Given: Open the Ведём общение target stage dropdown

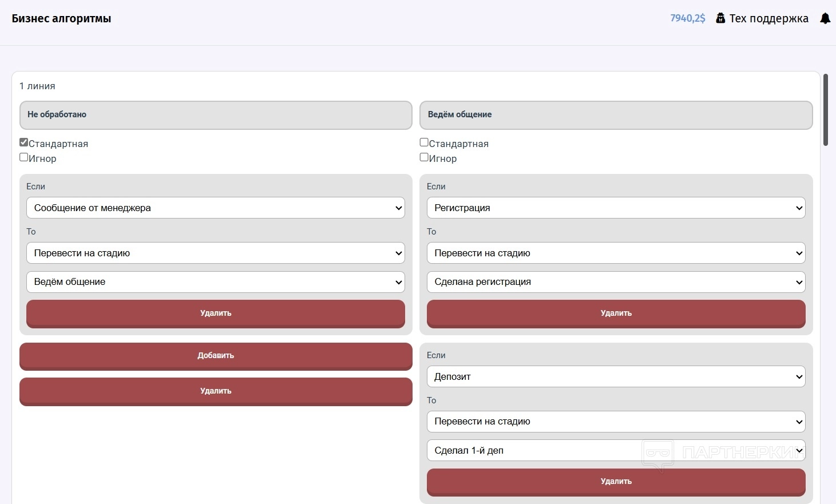Looking at the screenshot, I should pos(216,282).
